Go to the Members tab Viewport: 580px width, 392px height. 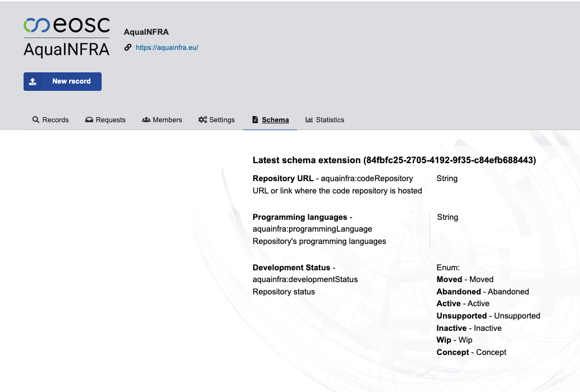click(x=162, y=119)
